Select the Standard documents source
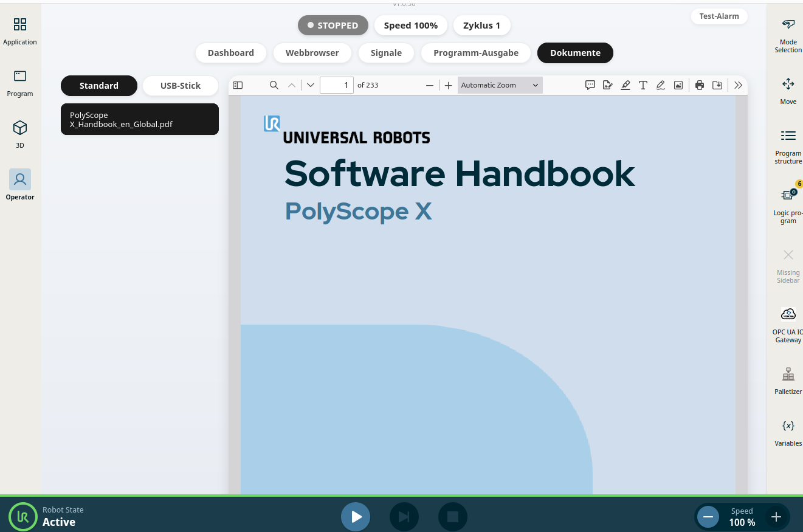 click(99, 86)
